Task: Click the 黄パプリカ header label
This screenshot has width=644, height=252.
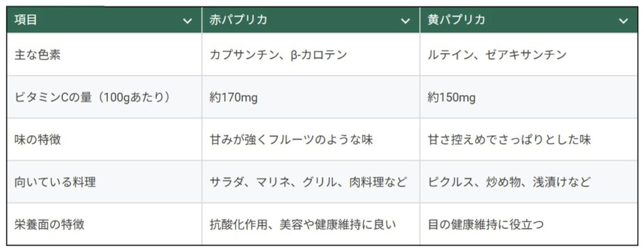Action: [x=456, y=20]
